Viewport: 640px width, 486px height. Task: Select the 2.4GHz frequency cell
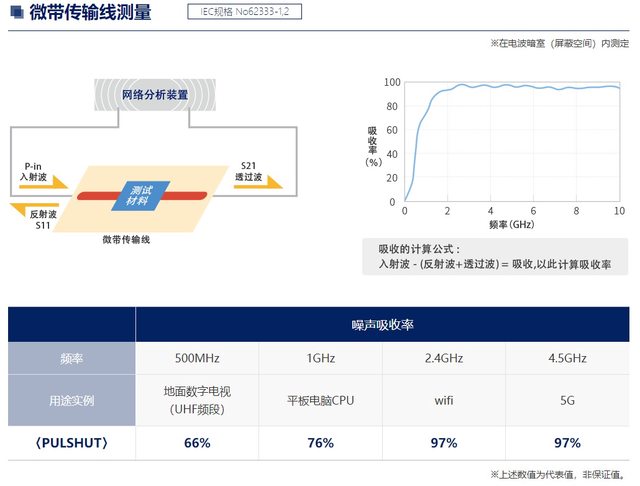pos(443,359)
